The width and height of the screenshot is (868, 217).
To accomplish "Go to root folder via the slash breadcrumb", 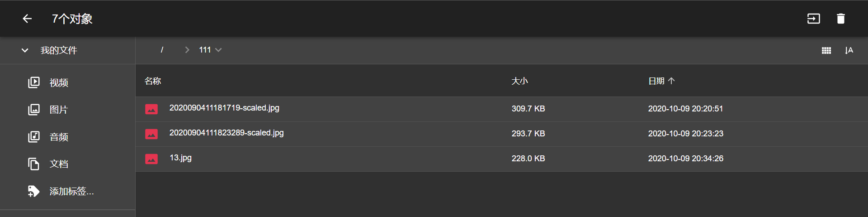I will [162, 50].
